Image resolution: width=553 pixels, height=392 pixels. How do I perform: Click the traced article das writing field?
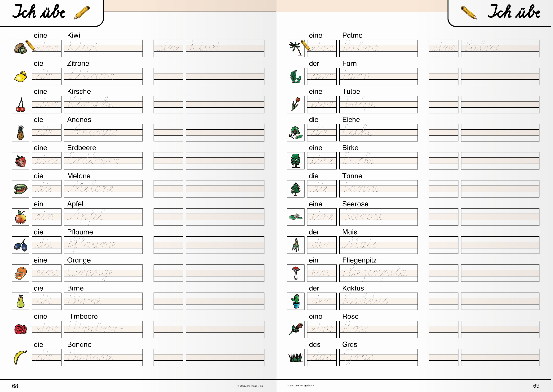pos(322,357)
